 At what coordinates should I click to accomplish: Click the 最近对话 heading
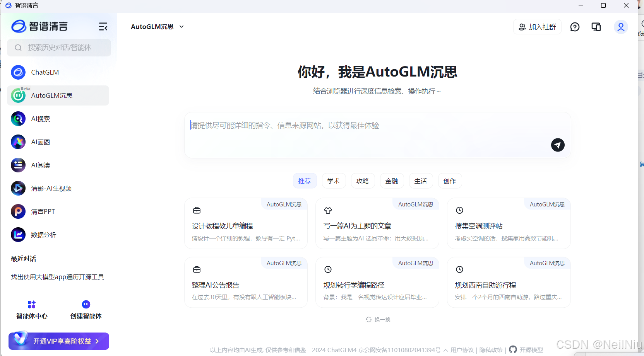24,259
